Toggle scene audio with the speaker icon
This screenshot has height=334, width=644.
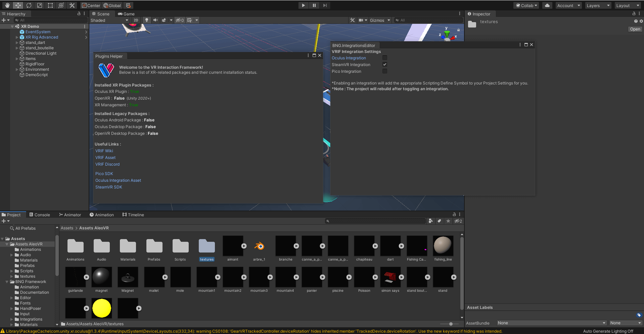155,20
